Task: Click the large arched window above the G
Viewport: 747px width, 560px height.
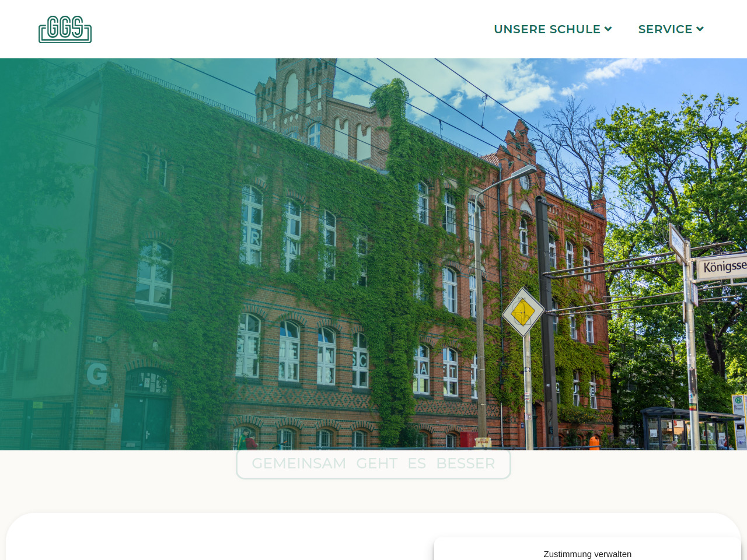Action: click(x=154, y=274)
